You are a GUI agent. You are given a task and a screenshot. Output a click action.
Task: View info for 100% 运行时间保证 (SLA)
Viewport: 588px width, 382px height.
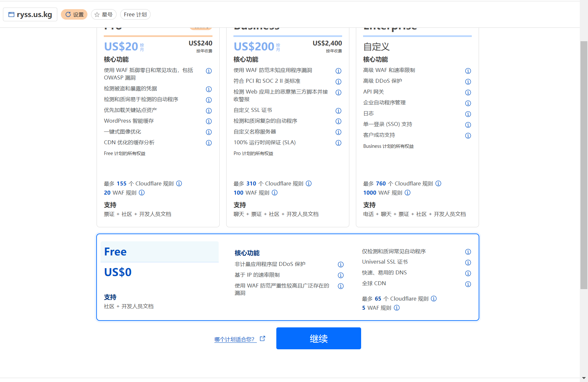[338, 143]
